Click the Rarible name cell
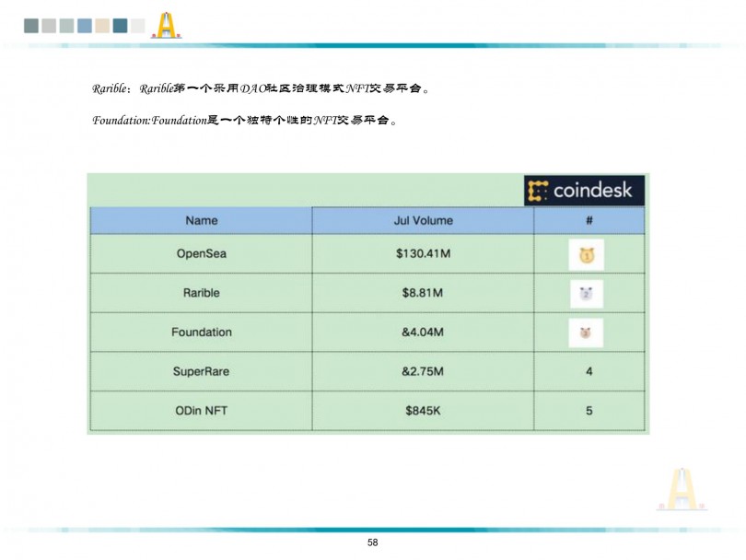 pos(202,293)
